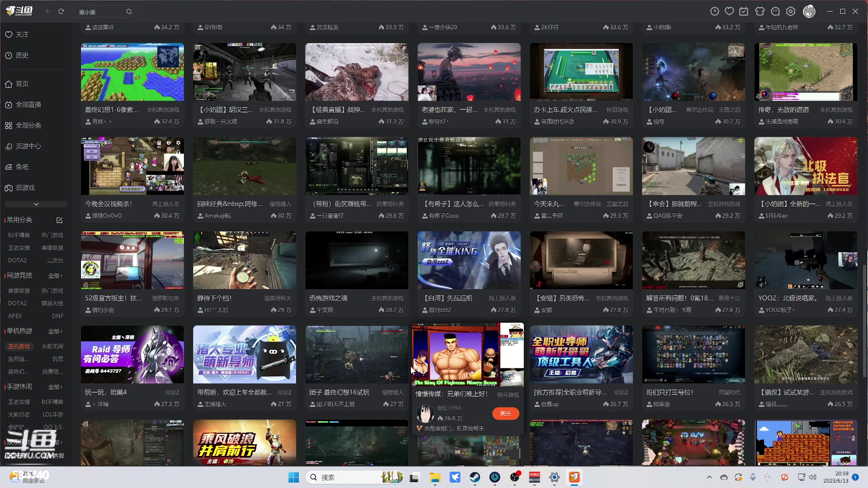Click the Douyu logo at top-left
The height and width of the screenshot is (488, 868).
(19, 11)
